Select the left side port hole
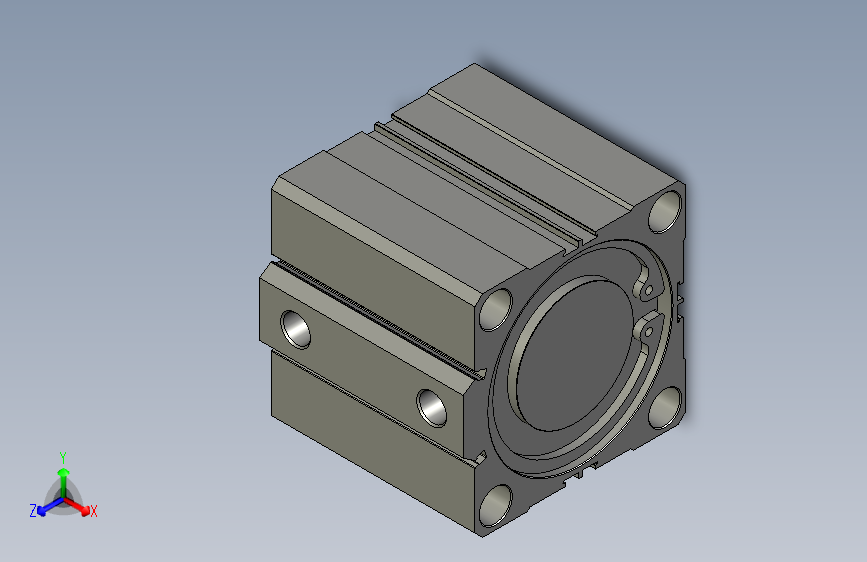This screenshot has height=562, width=867. pos(295,330)
